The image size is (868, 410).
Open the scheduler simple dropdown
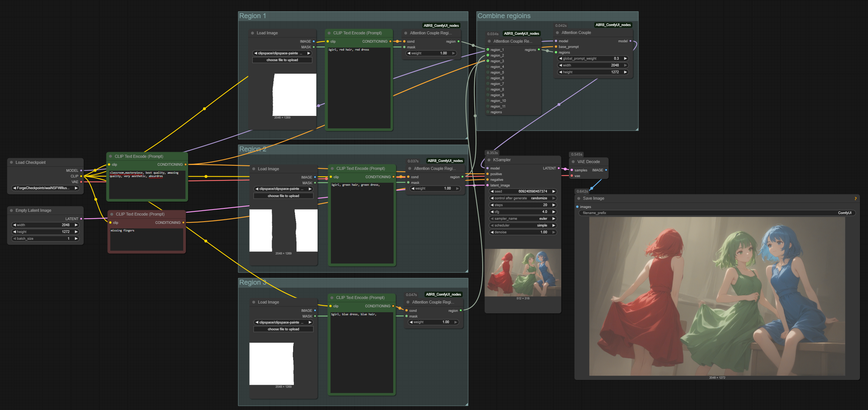pyautogui.click(x=523, y=225)
